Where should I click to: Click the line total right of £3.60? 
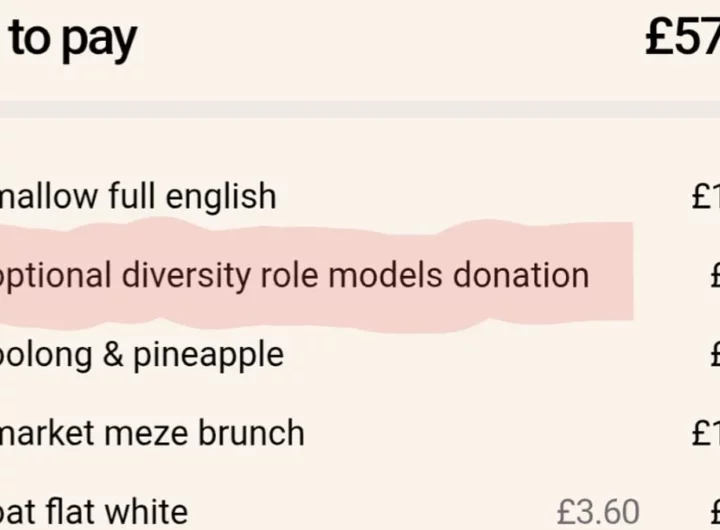tap(715, 512)
